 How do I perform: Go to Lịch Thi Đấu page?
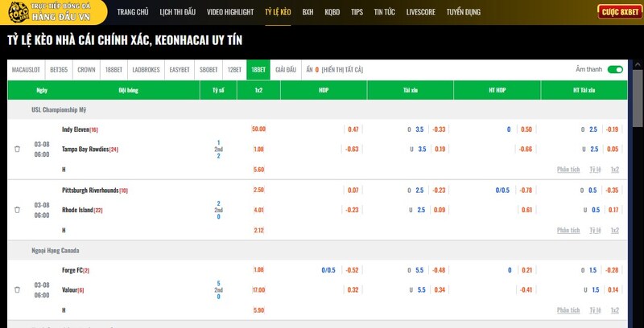point(177,12)
